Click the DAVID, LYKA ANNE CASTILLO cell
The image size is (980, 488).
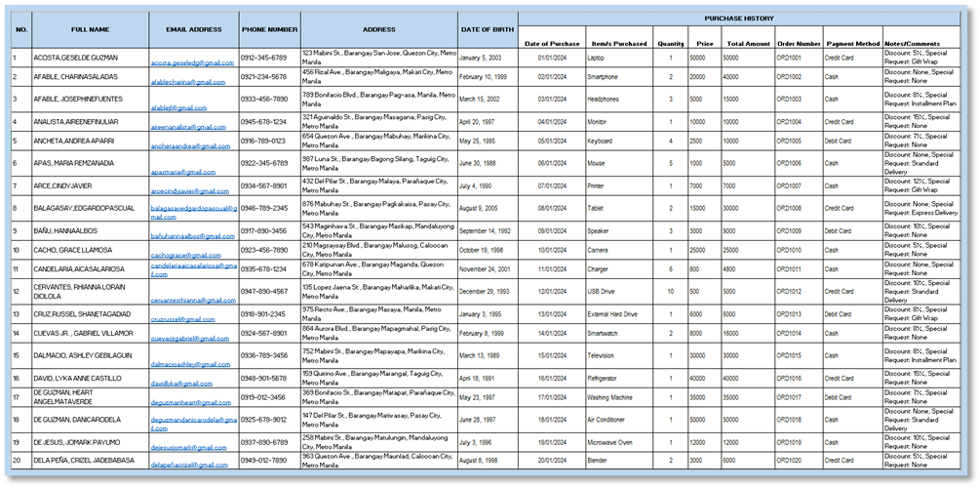click(91, 378)
